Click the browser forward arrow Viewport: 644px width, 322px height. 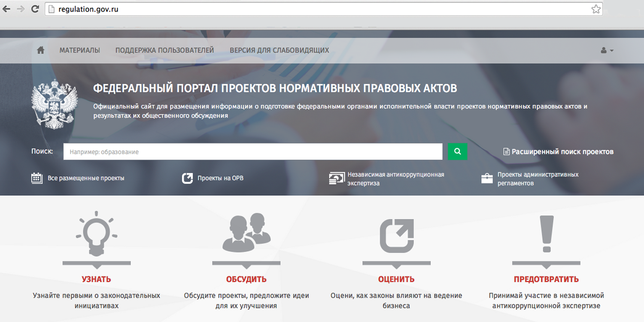pos(21,9)
